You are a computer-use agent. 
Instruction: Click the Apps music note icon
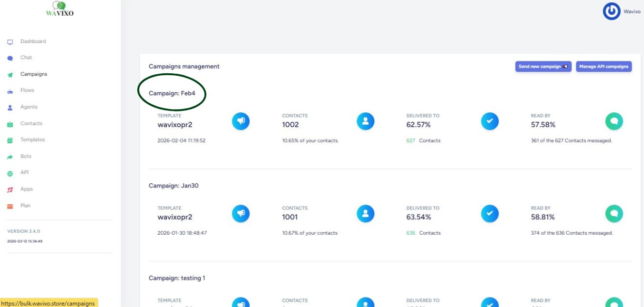point(10,189)
